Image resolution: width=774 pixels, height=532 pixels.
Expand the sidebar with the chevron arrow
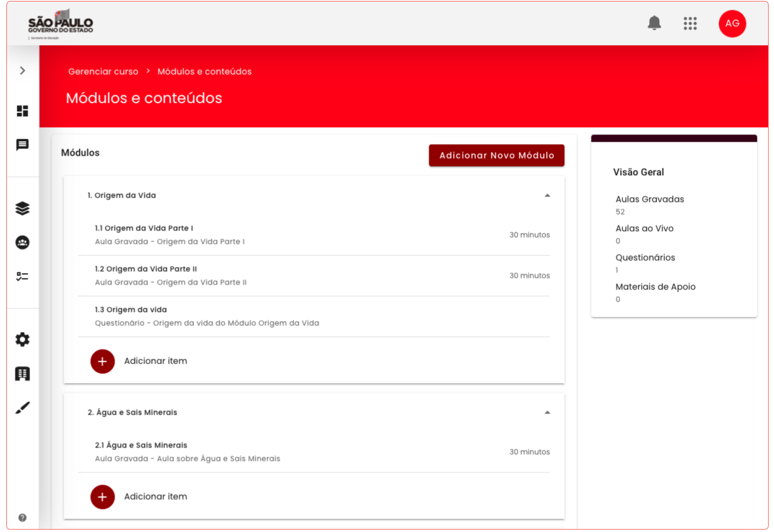22,70
